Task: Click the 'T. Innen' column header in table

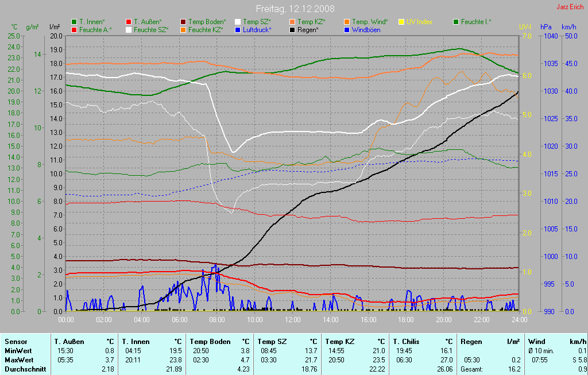Action: (136, 342)
